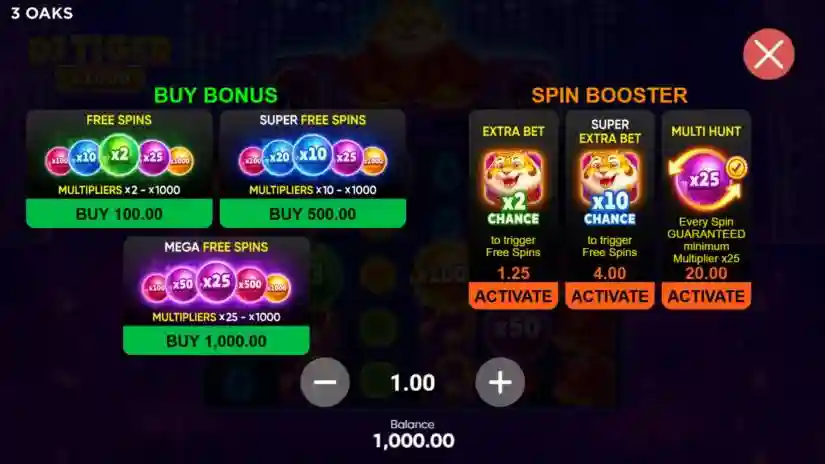Click the green x2 multiplier ball
The height and width of the screenshot is (464, 825).
tap(120, 154)
